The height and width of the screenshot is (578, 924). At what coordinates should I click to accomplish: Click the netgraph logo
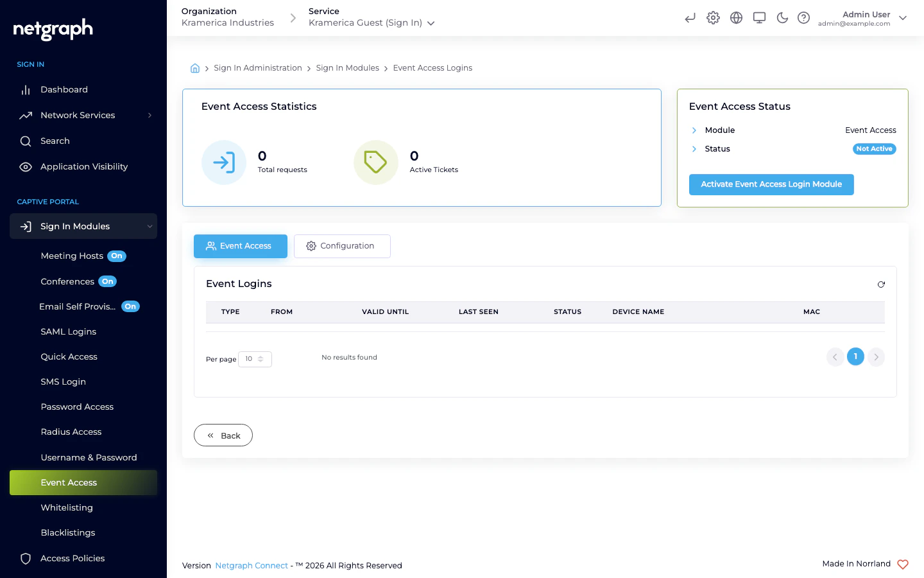point(52,30)
